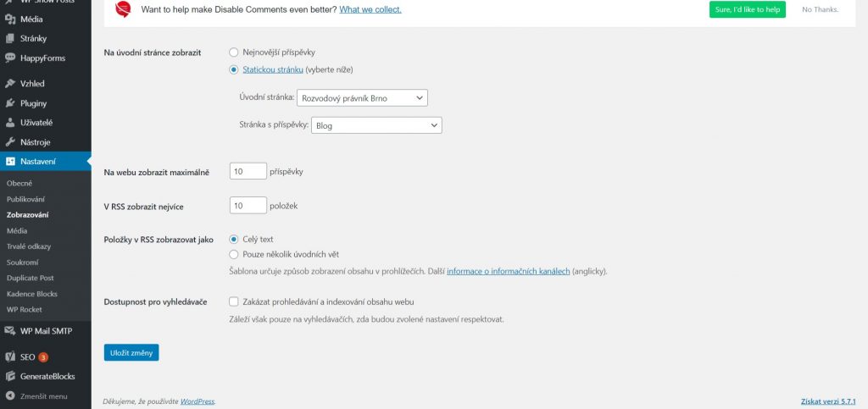
Task: Click the Stránky pages icon
Action: click(10, 38)
